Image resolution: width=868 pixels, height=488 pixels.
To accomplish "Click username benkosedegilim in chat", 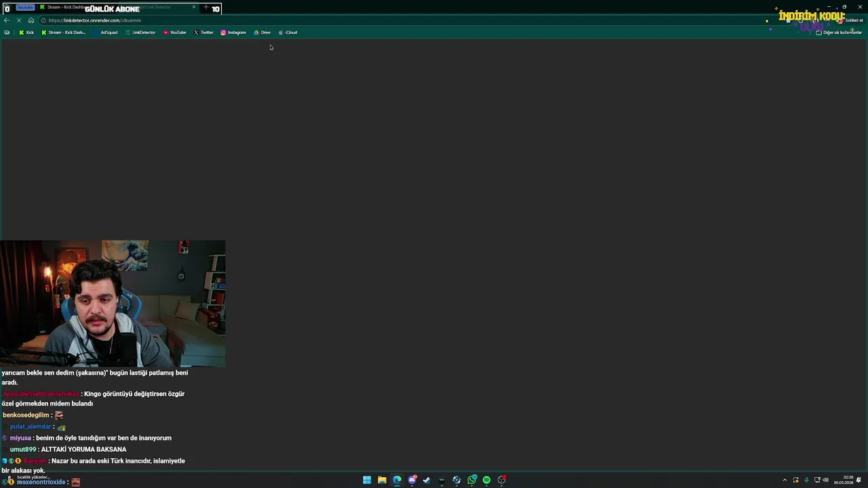I will point(26,415).
